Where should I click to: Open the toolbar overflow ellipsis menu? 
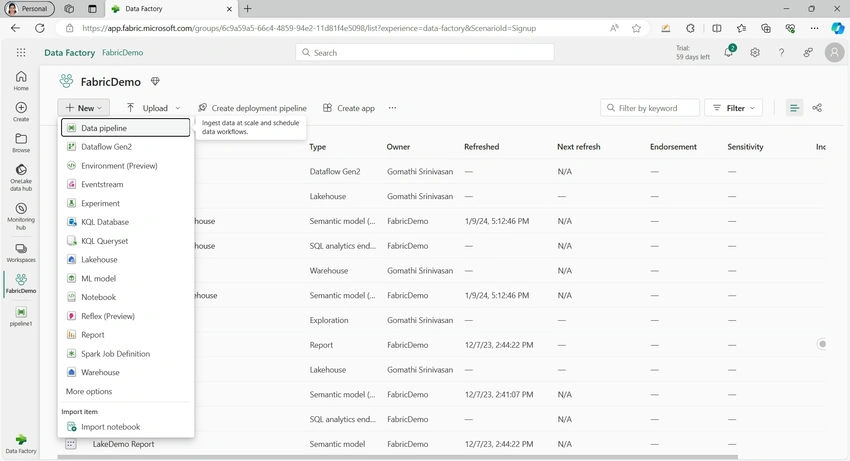(x=392, y=108)
